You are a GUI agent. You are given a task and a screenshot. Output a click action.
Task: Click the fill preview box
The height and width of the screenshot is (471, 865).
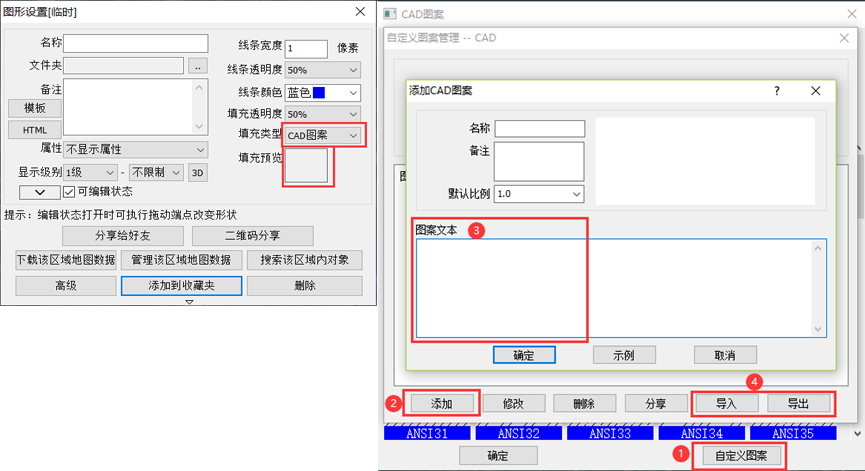[x=306, y=166]
